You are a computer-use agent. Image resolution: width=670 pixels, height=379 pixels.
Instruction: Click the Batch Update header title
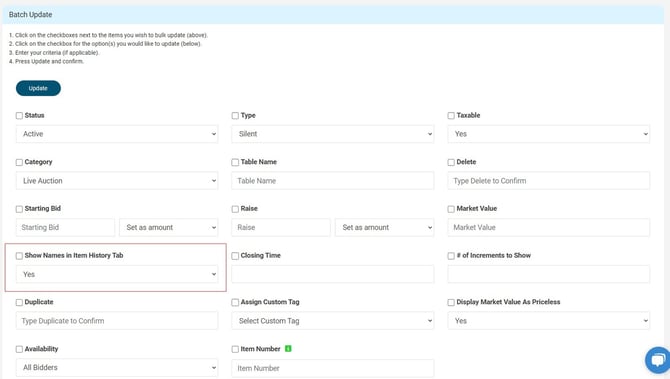coord(30,15)
